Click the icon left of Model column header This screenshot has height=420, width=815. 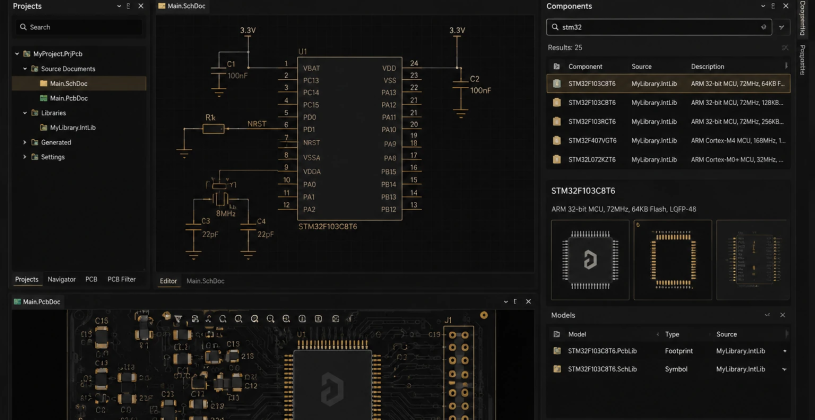coord(557,334)
